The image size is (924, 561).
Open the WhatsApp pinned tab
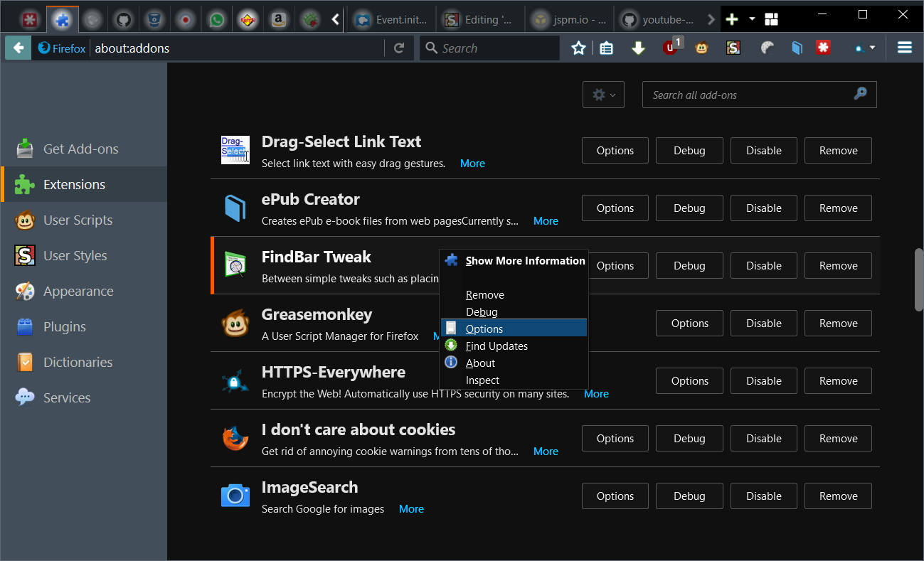216,20
